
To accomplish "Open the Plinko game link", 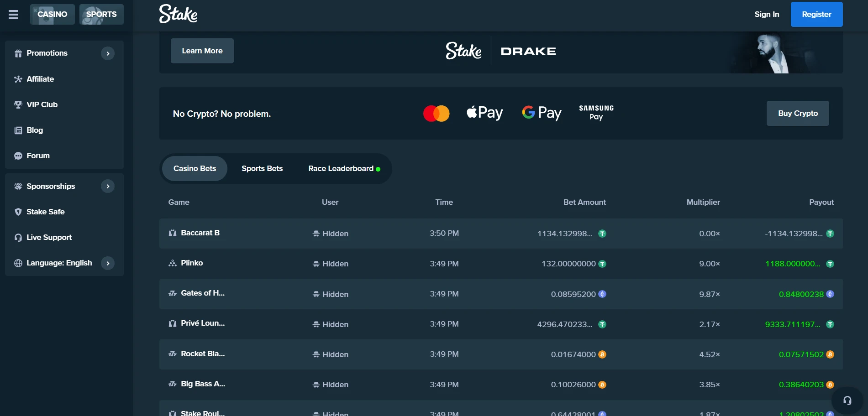I will coord(192,263).
